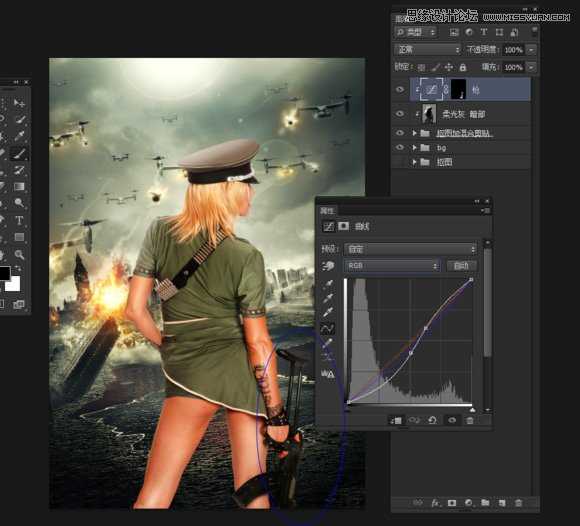Expand the first layer group above bg
Viewport: 580px width, 526px height.
414,133
